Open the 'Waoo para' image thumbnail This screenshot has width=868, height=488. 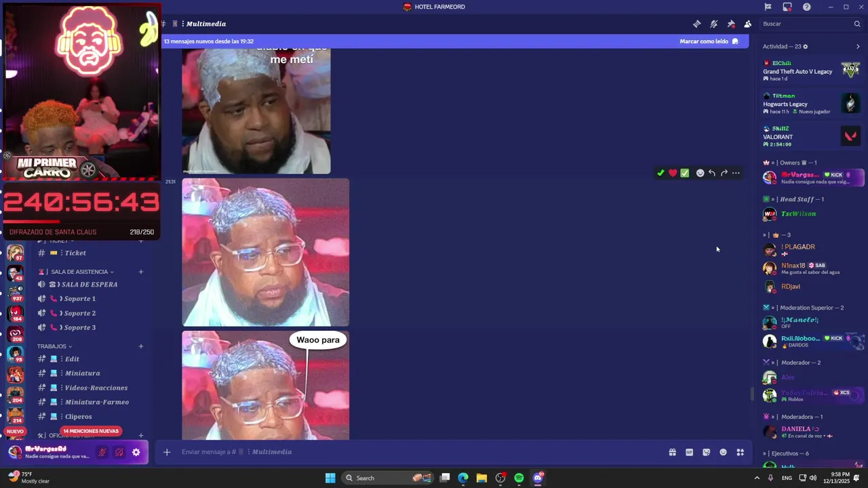[266, 386]
